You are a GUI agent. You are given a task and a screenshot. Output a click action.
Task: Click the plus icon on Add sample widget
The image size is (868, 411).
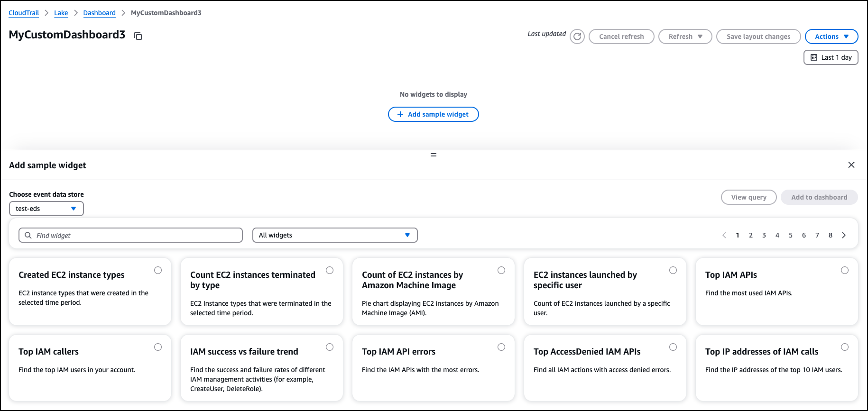(400, 114)
